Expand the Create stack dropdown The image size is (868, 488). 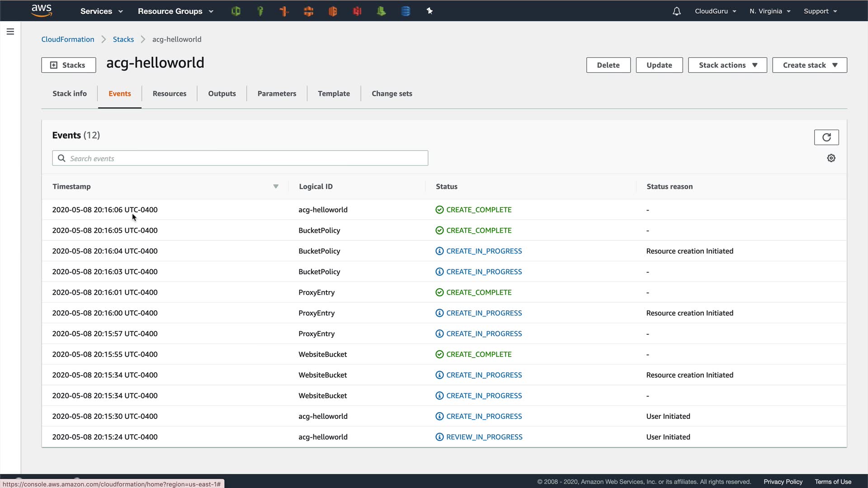point(809,65)
